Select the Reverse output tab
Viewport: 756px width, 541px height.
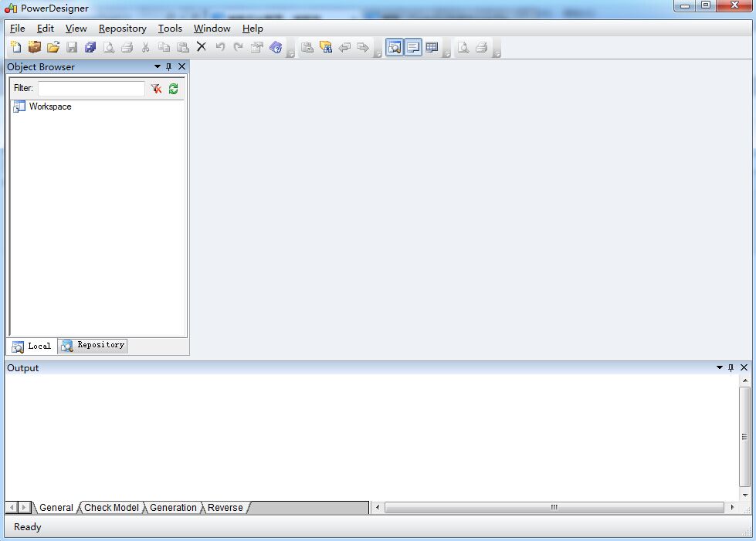[225, 508]
